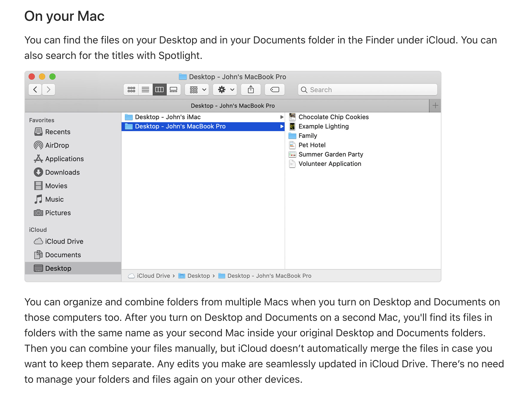Select Desktop in the iCloud sidebar section

[73, 268]
